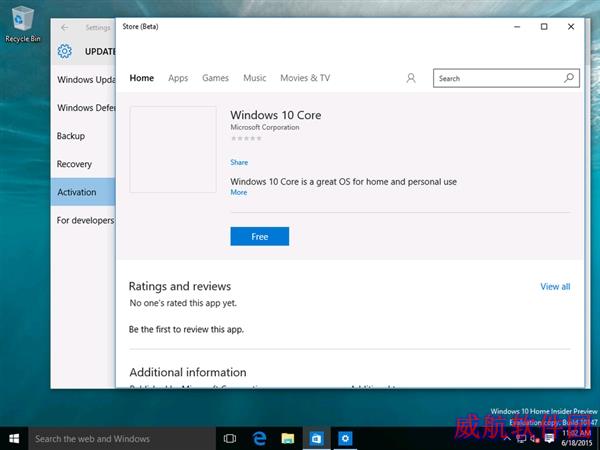The image size is (600, 450).
Task: Switch to the Apps tab in Store
Action: tap(178, 78)
